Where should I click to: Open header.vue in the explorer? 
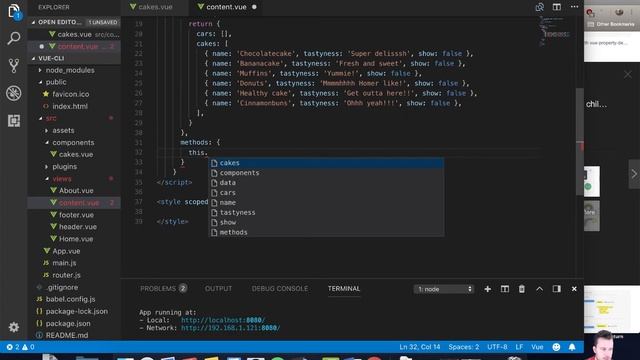(x=73, y=227)
